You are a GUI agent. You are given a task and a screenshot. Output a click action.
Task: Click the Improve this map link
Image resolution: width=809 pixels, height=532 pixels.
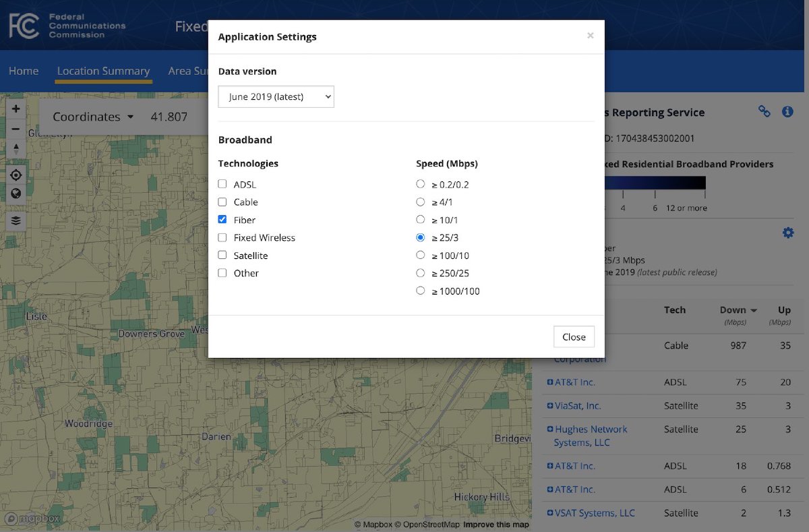pyautogui.click(x=496, y=525)
